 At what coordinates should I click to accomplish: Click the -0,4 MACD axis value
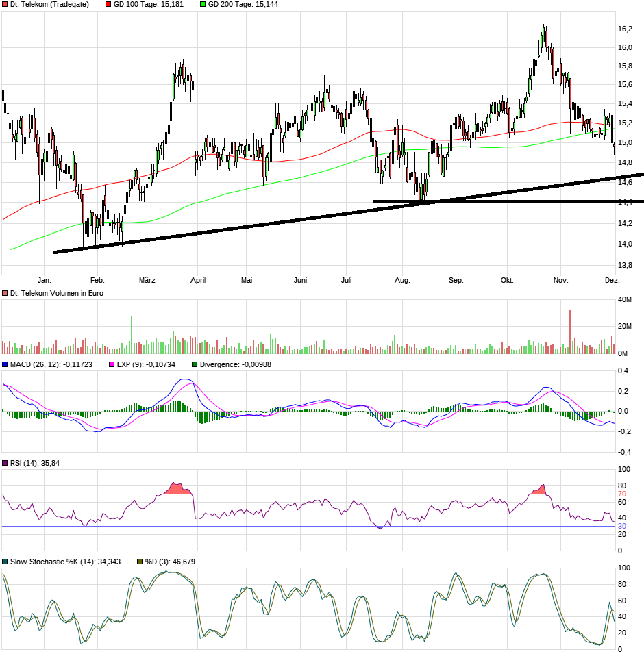point(624,452)
